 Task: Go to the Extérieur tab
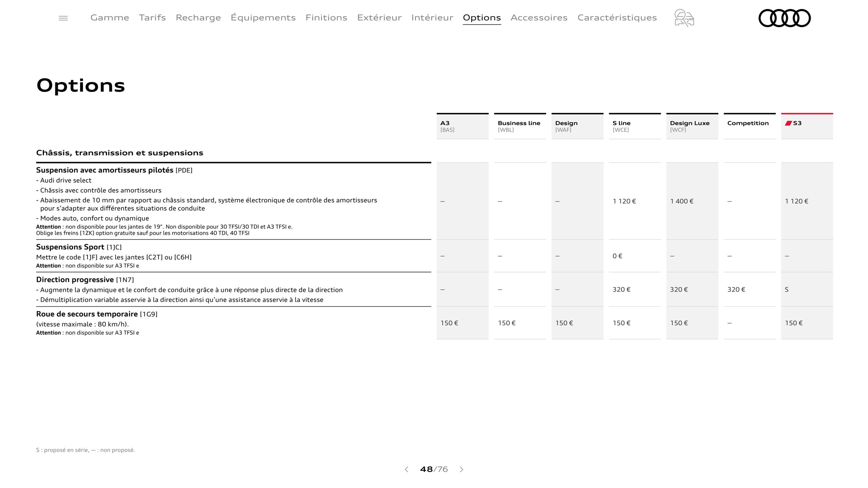coord(379,17)
